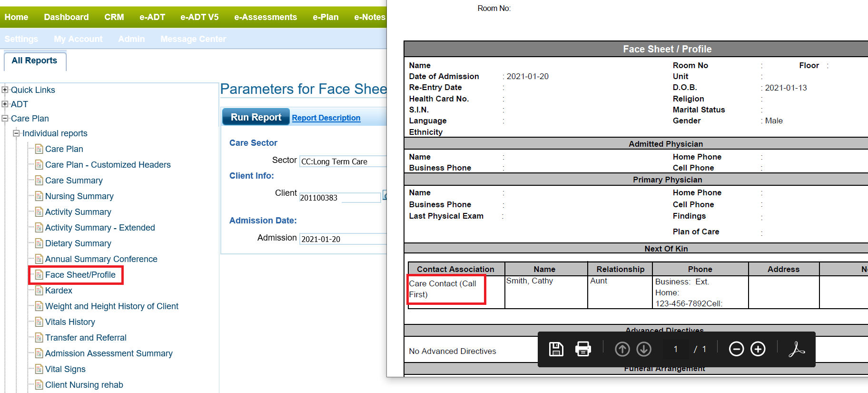Open the Care Summary report
The image size is (868, 393).
[74, 181]
